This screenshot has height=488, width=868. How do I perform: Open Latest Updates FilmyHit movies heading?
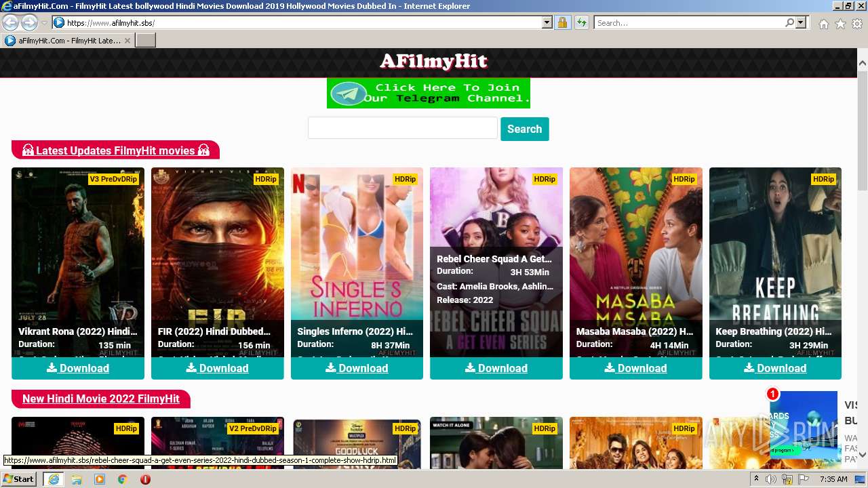click(115, 150)
